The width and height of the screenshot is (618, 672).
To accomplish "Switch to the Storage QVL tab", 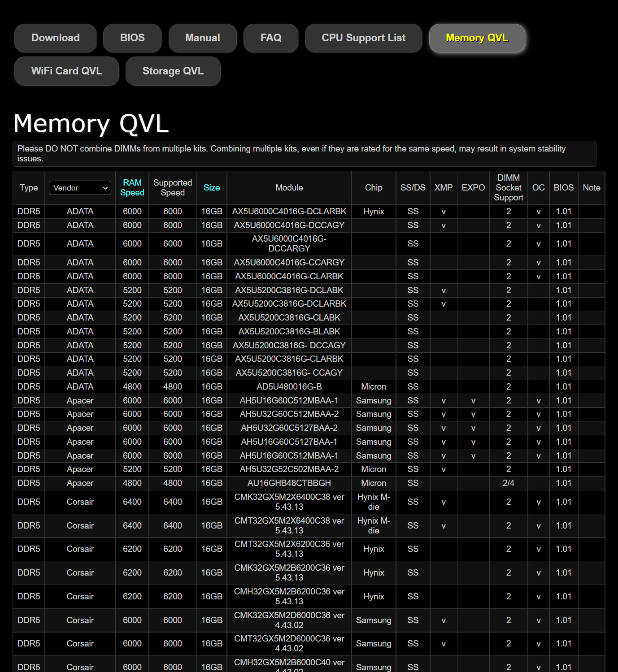I will (x=173, y=71).
